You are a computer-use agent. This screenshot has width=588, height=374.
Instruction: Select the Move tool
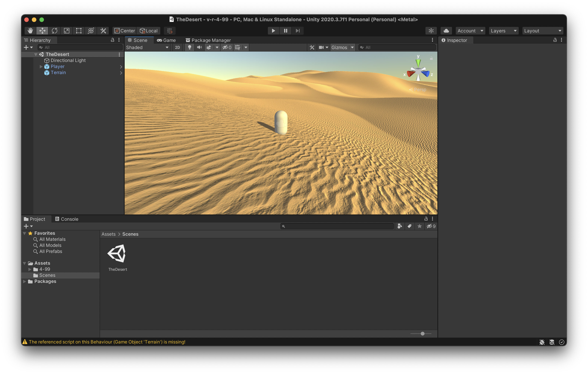click(x=42, y=31)
